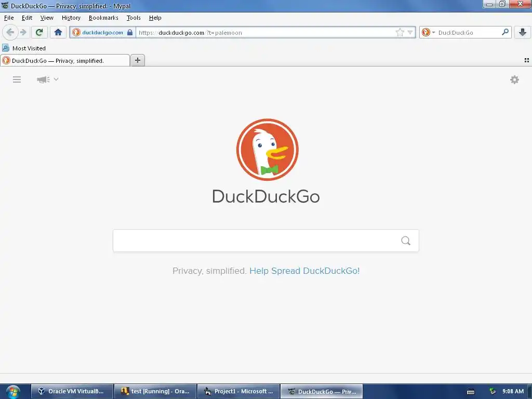Follow the Help Spread DuckDuckGo! link

[x=304, y=271]
